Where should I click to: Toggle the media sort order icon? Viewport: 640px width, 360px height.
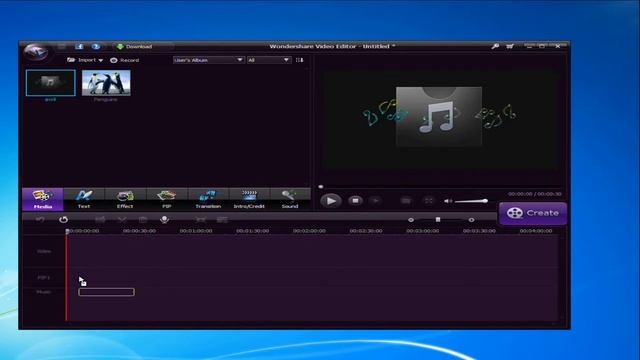300,60
